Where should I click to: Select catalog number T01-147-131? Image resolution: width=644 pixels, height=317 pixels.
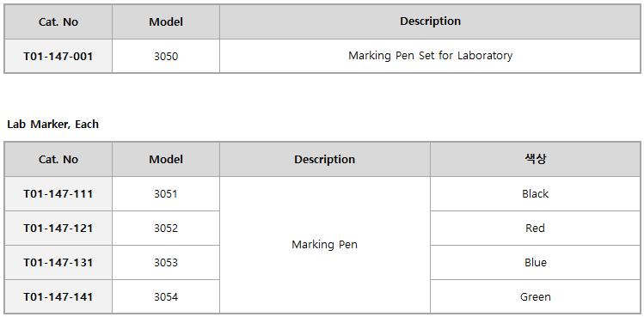pyautogui.click(x=58, y=262)
